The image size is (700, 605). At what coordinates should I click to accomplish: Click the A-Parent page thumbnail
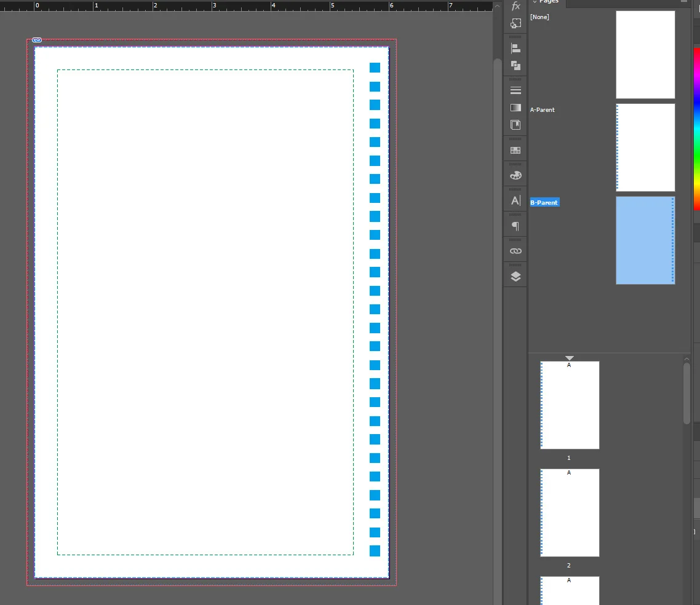pos(645,147)
